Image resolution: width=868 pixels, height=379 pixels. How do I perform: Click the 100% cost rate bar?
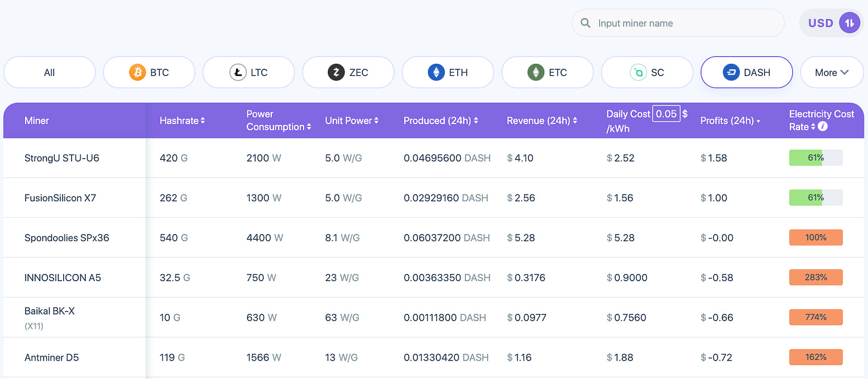click(816, 238)
